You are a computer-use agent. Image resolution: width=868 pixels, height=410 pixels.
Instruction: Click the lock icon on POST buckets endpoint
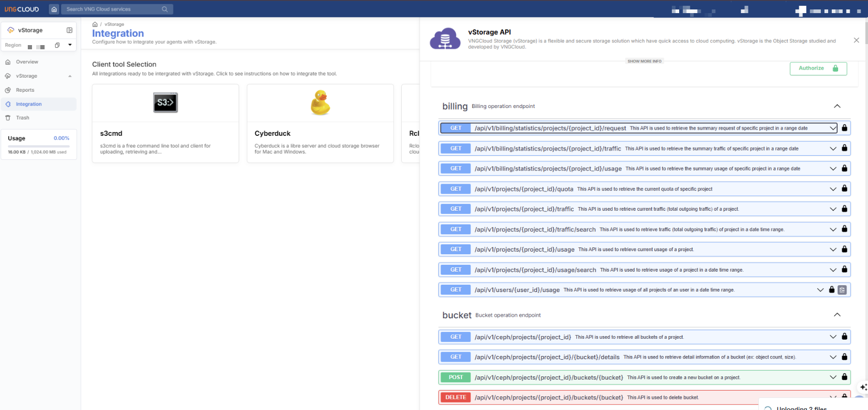point(844,377)
